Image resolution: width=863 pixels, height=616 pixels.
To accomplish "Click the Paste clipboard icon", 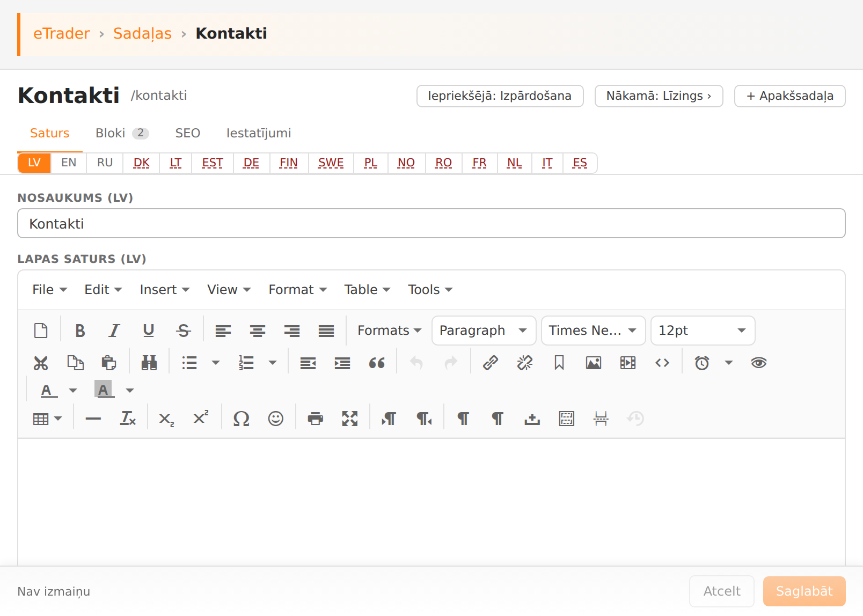I will tap(109, 363).
